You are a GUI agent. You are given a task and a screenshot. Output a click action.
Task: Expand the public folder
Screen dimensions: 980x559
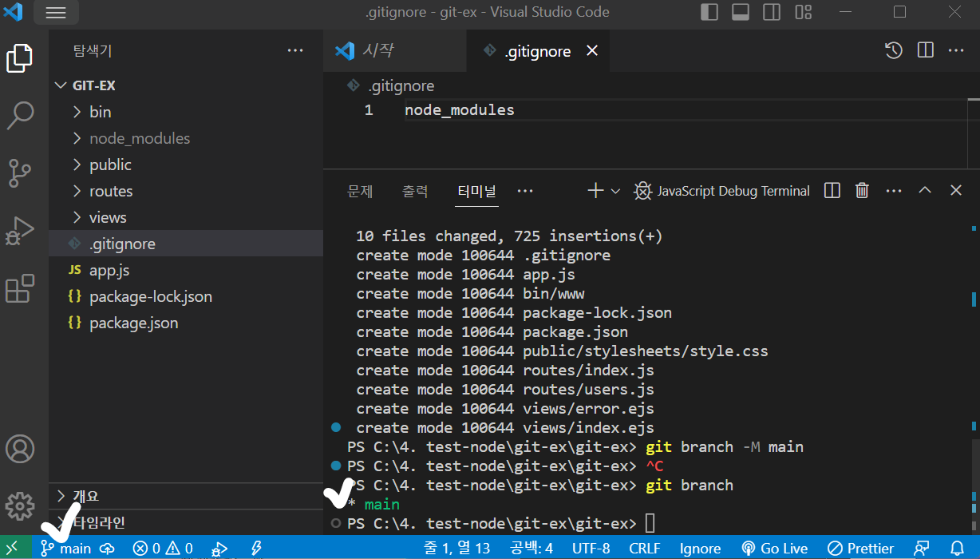pos(186,165)
